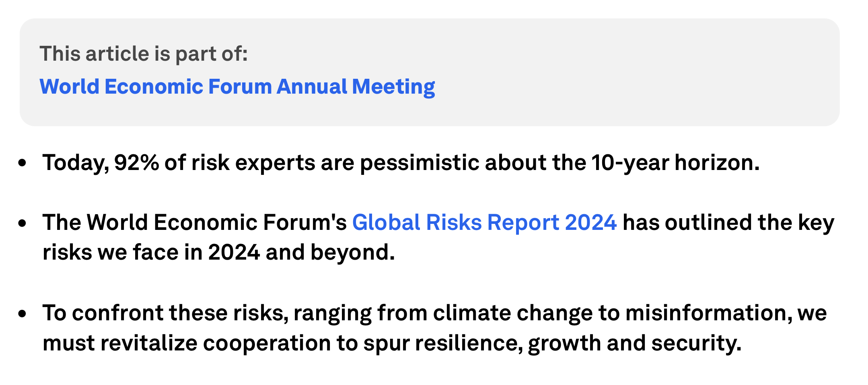
Task: Click 'The World Economic Forum's' text
Action: pyautogui.click(x=195, y=223)
